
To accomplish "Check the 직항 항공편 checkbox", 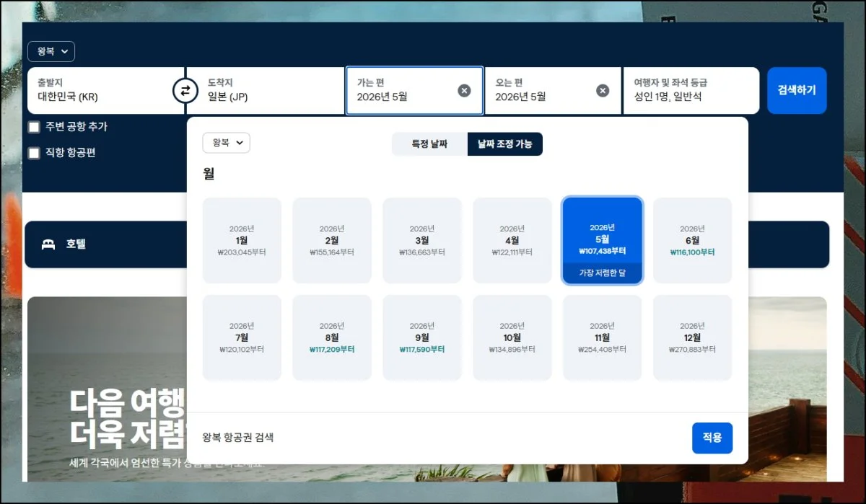I will pyautogui.click(x=34, y=153).
